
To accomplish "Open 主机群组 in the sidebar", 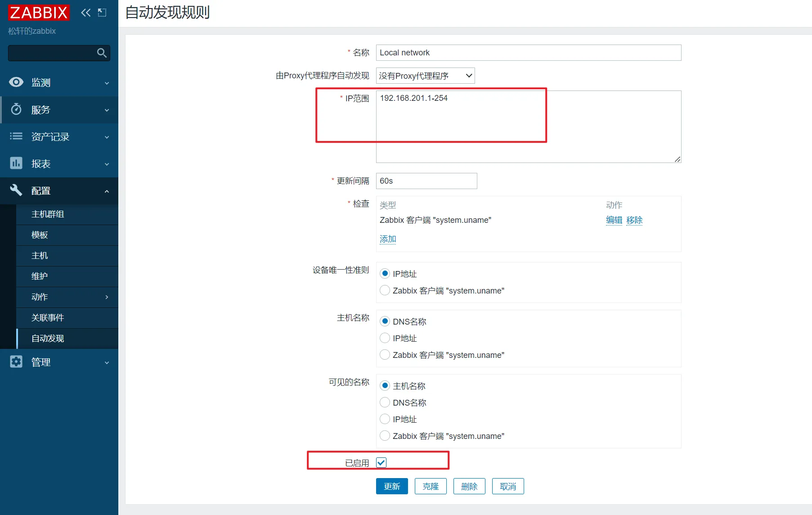I will (x=48, y=214).
